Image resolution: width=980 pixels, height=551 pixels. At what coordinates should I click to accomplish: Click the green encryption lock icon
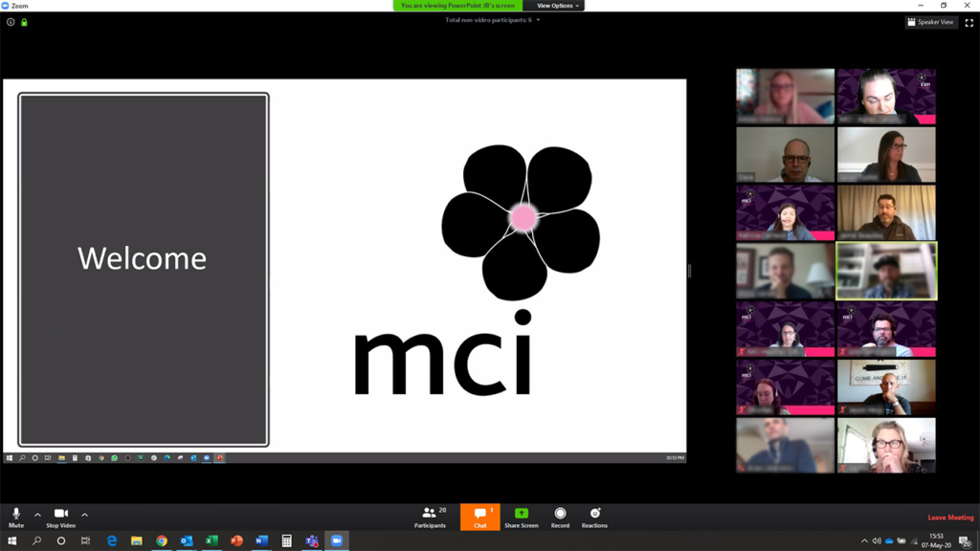tap(24, 22)
